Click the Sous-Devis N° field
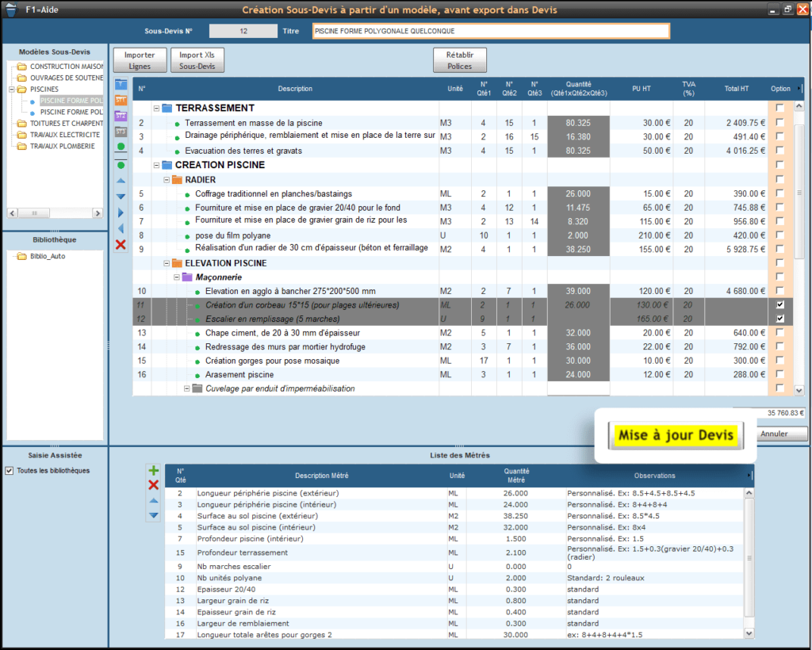This screenshot has height=650, width=812. pos(243,31)
